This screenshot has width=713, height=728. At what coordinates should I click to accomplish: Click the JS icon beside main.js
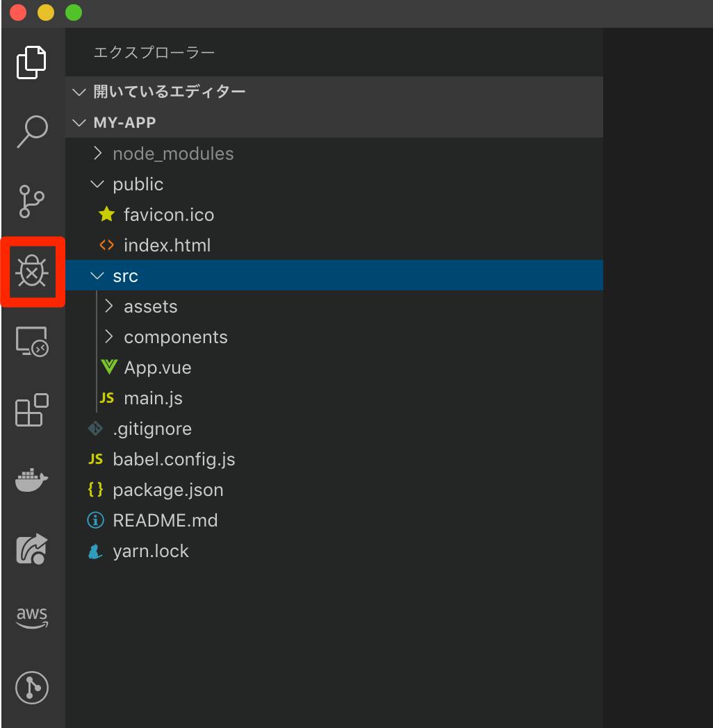coord(107,398)
